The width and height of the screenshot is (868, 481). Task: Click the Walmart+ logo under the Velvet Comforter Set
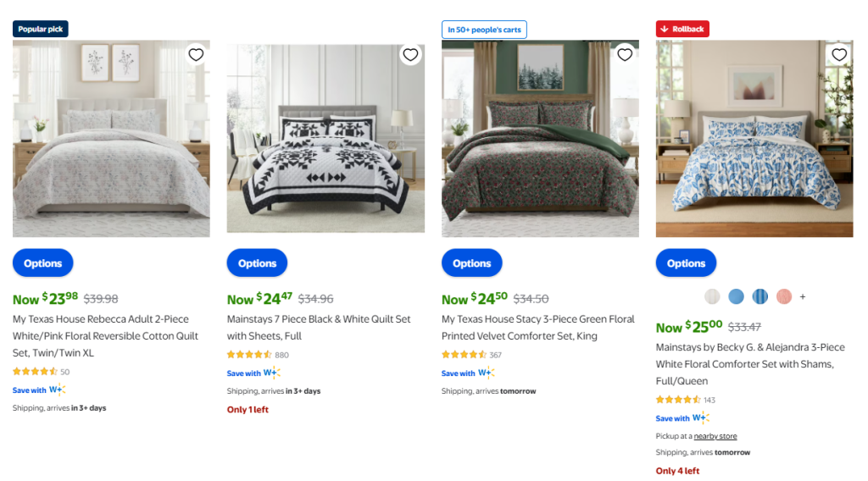486,373
